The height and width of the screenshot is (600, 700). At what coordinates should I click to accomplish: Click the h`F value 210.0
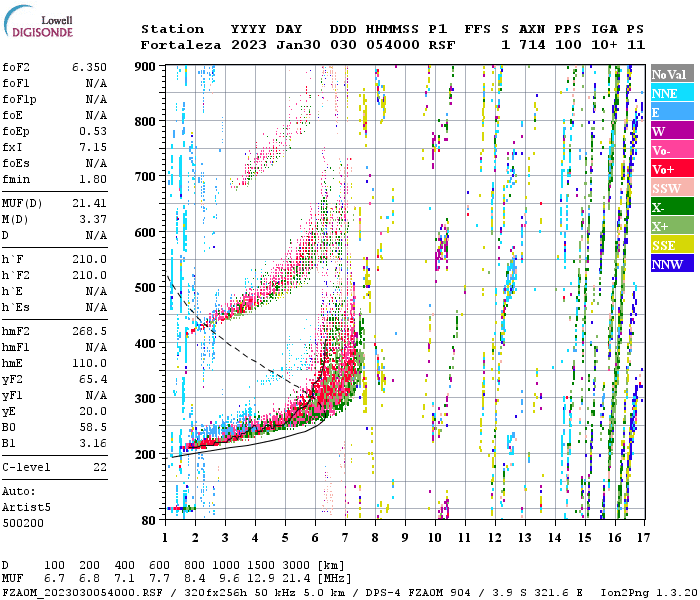click(x=89, y=259)
